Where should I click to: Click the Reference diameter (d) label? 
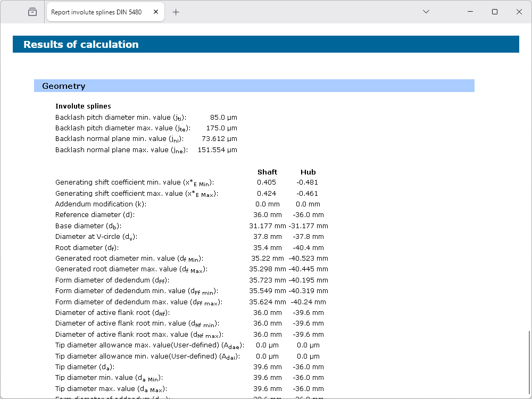[x=95, y=215]
